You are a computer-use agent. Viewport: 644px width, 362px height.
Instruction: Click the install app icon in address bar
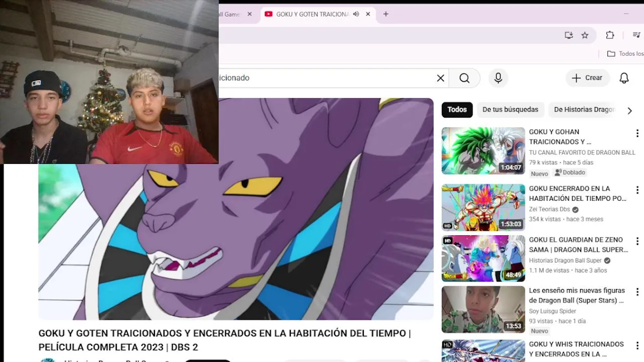pyautogui.click(x=569, y=35)
